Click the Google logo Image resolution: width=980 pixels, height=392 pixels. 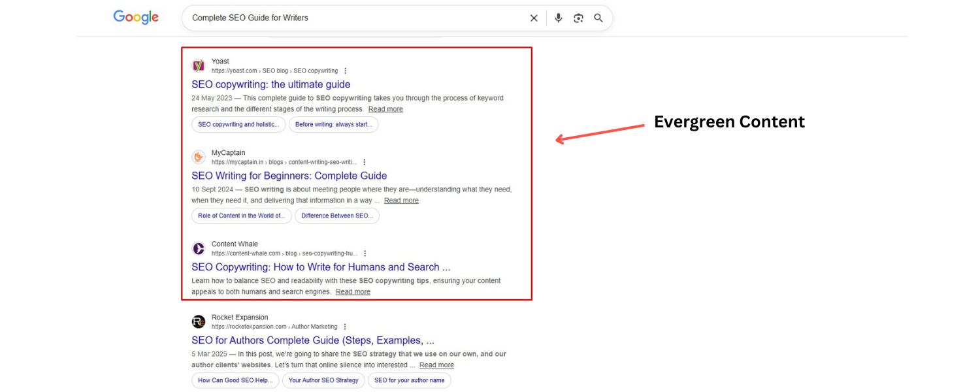coord(136,18)
